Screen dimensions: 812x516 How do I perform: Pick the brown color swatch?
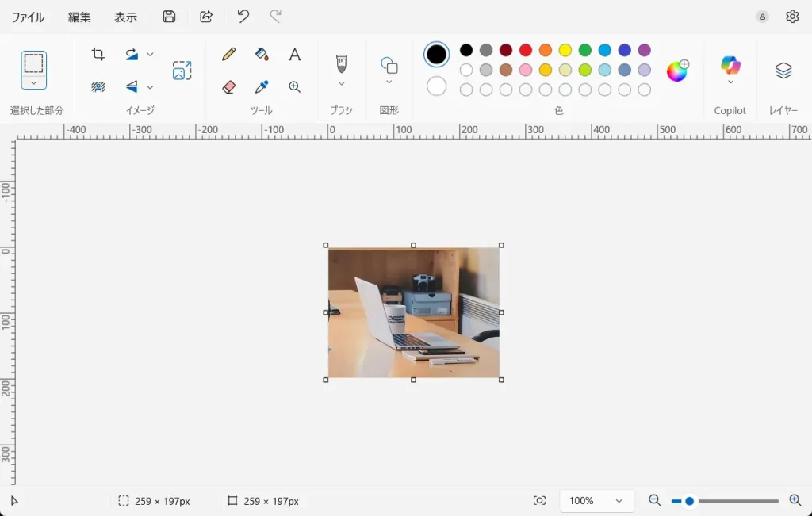pyautogui.click(x=506, y=69)
